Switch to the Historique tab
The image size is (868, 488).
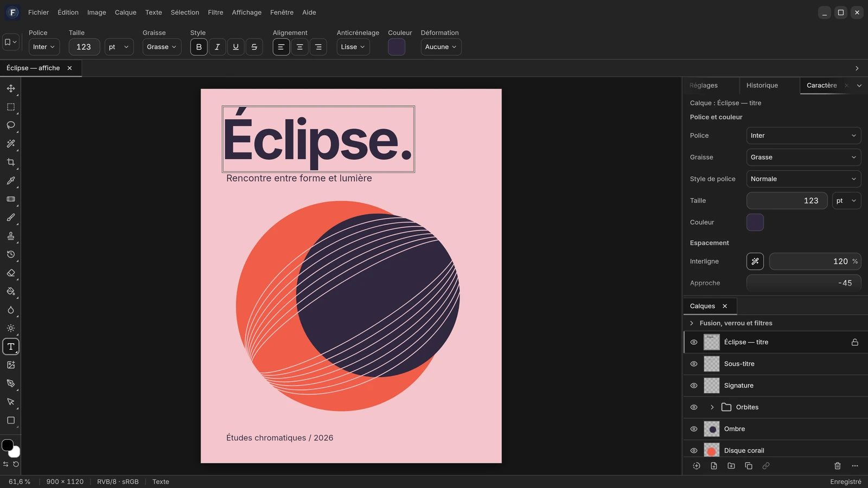762,86
